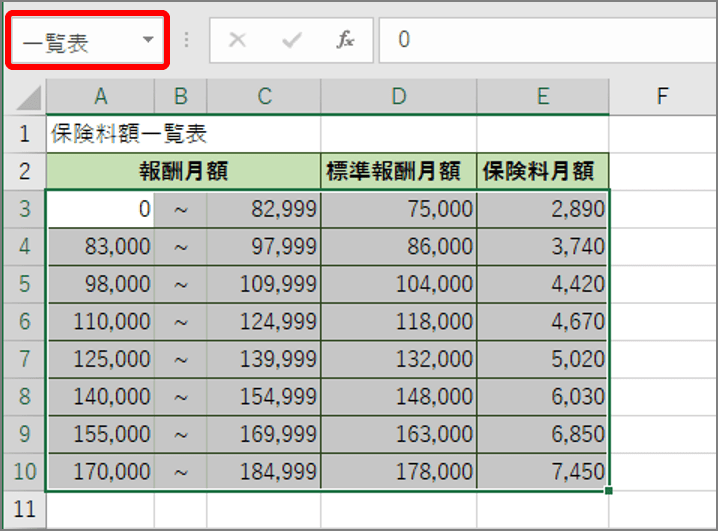Screen dimensions: 718x531
Task: Click cell containing 170,000
Action: coord(100,472)
